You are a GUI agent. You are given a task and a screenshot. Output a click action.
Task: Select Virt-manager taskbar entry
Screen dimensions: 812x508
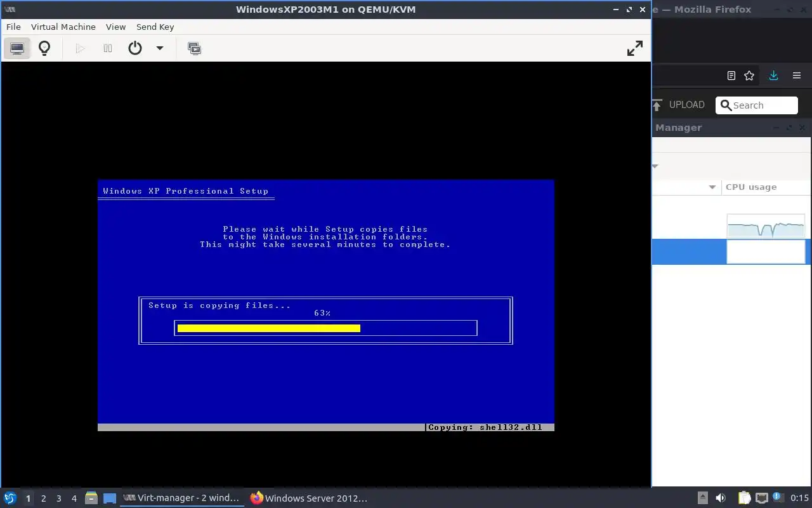tap(181, 498)
